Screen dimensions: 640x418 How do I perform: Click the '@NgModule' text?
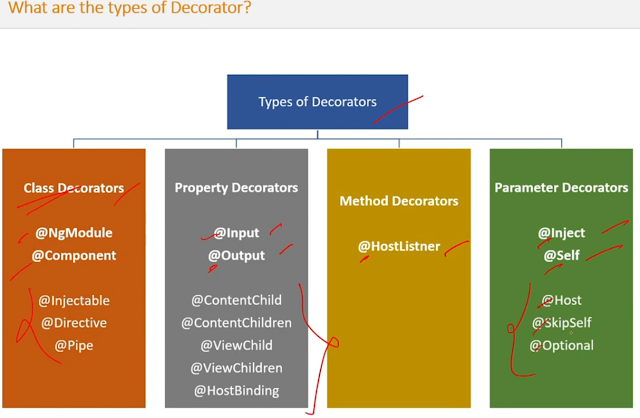pyautogui.click(x=74, y=233)
